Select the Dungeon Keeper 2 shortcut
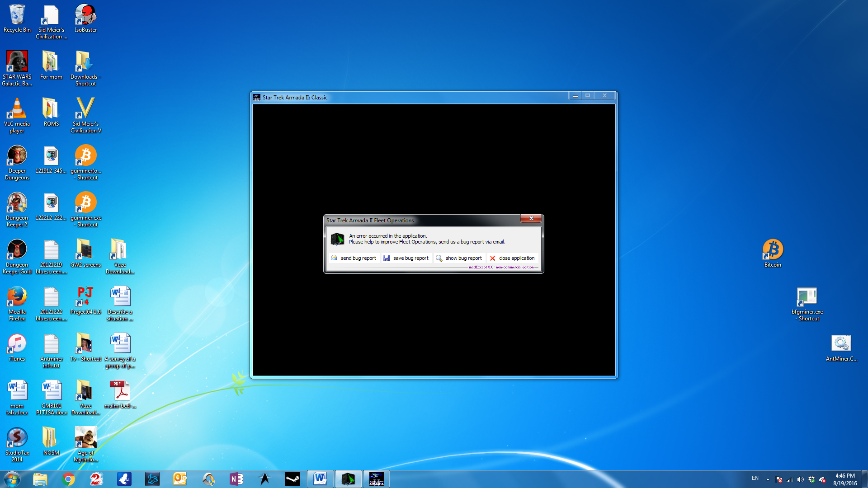 [17, 209]
